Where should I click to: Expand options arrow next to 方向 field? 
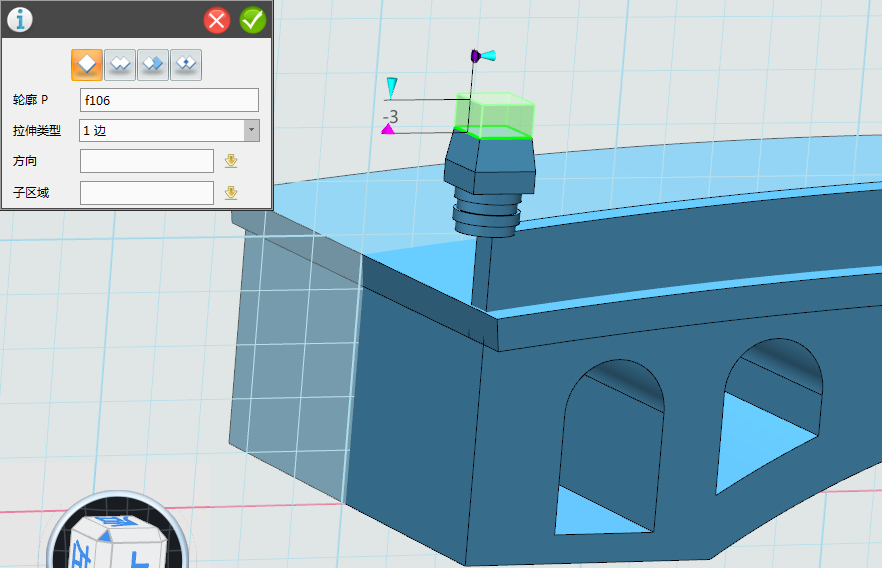pyautogui.click(x=231, y=161)
